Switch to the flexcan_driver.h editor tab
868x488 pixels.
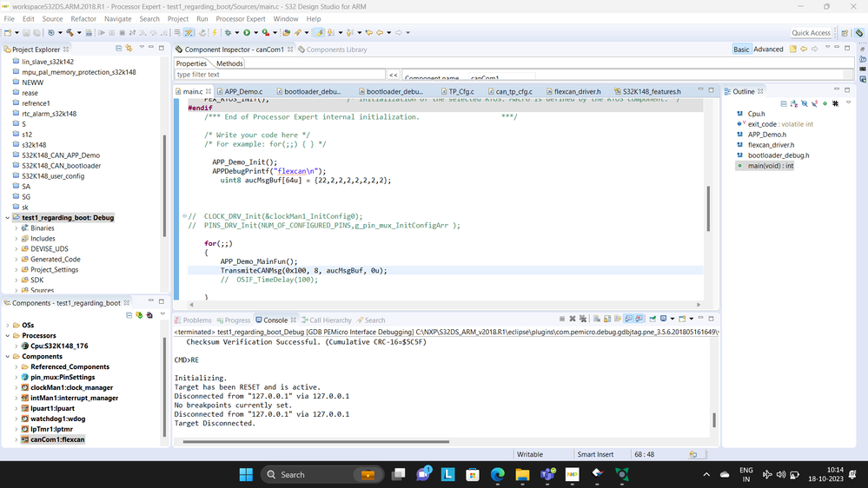pyautogui.click(x=577, y=91)
